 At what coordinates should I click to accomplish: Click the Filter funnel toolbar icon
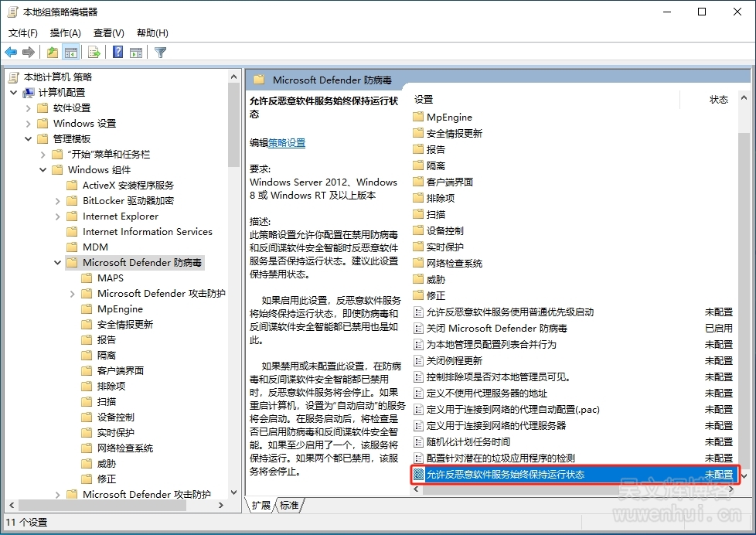tap(160, 53)
